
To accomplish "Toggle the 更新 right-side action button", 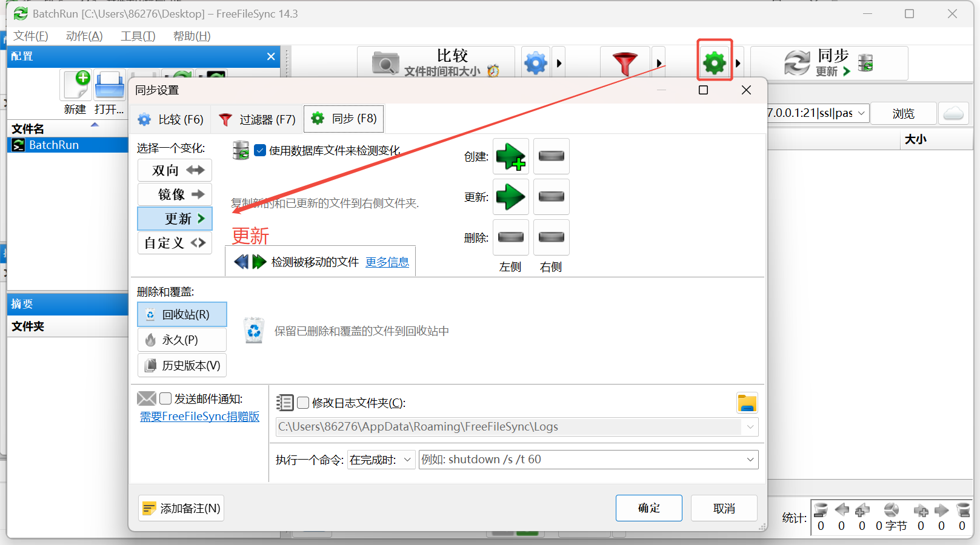I will 552,197.
